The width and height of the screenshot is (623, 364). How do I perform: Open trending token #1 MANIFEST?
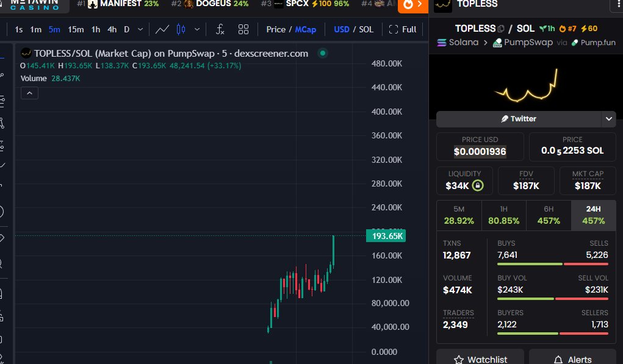click(x=118, y=4)
